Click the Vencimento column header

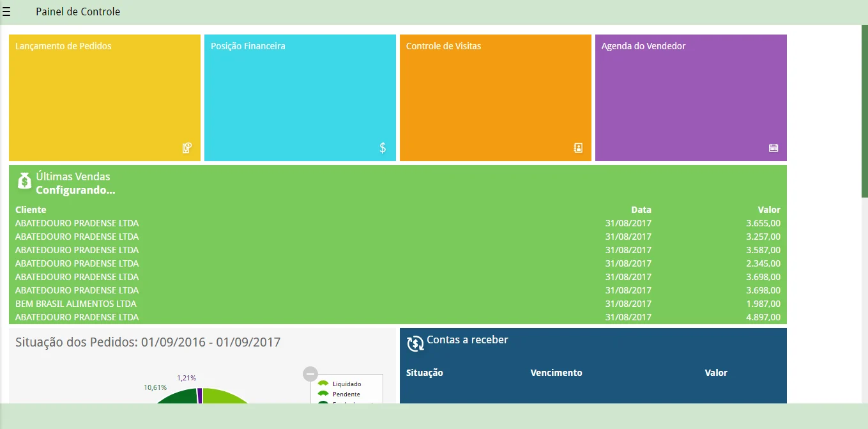[556, 373]
